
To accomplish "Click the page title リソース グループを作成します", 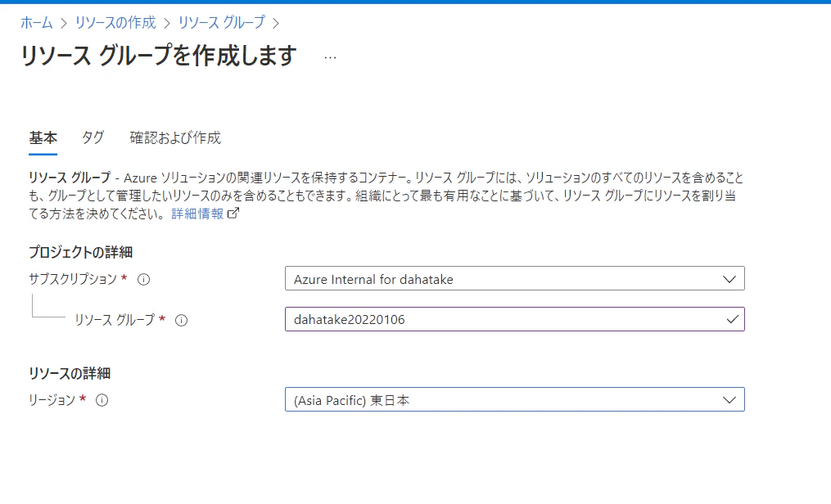I will pyautogui.click(x=159, y=56).
